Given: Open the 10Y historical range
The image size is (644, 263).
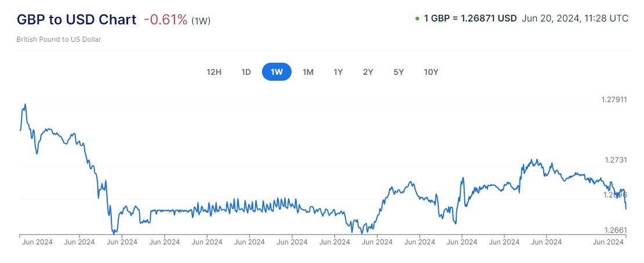Looking at the screenshot, I should (x=431, y=72).
